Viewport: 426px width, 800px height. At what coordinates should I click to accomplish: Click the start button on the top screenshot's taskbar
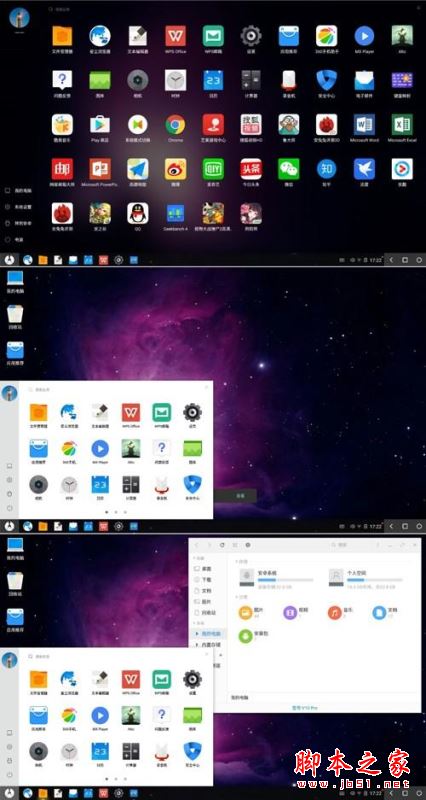point(9,259)
